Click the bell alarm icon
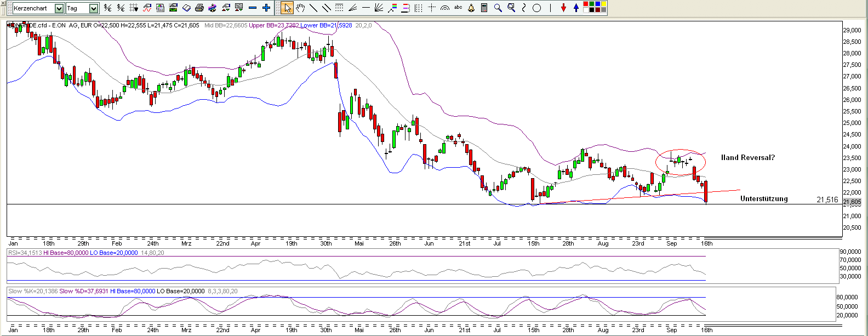This screenshot has width=868, height=336. 471,8
